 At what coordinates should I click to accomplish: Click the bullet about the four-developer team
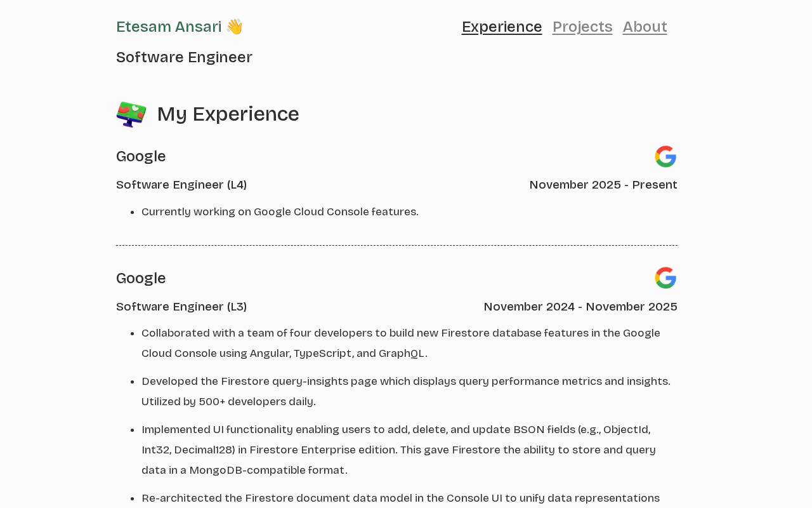pyautogui.click(x=400, y=343)
